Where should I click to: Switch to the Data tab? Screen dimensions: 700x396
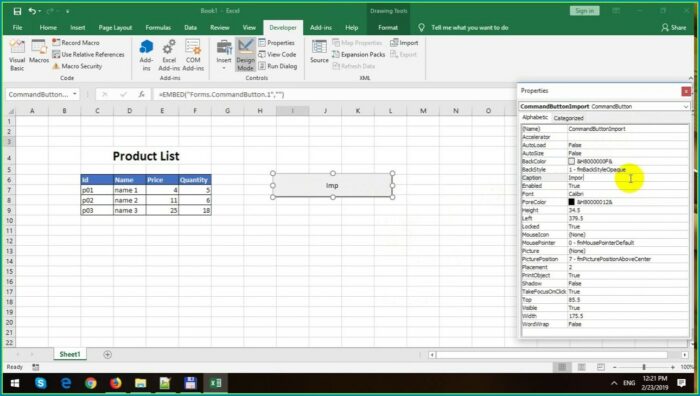pyautogui.click(x=191, y=28)
